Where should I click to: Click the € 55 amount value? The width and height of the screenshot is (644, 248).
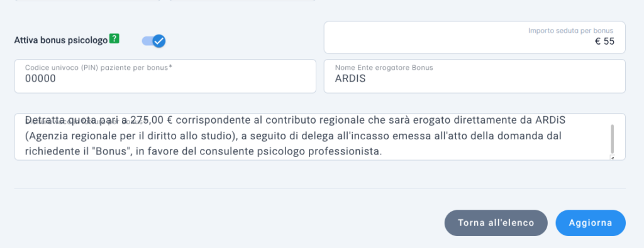[604, 41]
